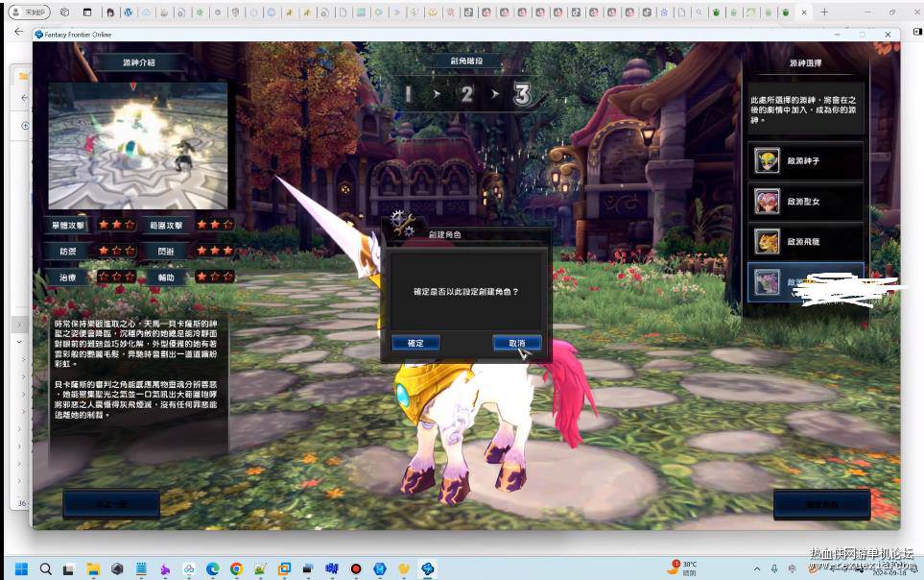Click the Fantasy Frontier Online title icon

point(39,35)
